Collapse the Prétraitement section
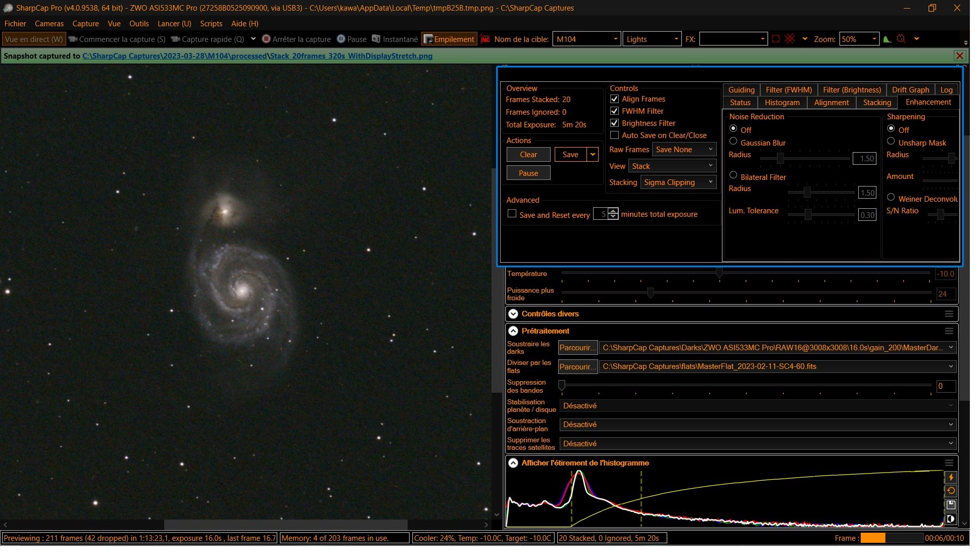This screenshot has width=980, height=560. pyautogui.click(x=513, y=331)
